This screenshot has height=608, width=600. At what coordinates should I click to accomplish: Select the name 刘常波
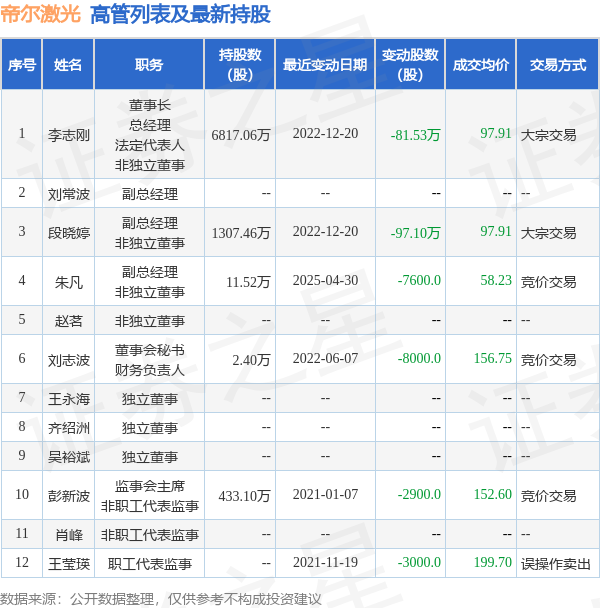pyautogui.click(x=69, y=194)
